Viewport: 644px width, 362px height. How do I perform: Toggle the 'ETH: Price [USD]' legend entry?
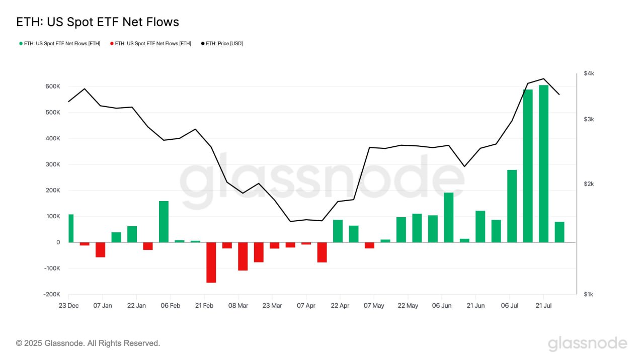point(222,44)
